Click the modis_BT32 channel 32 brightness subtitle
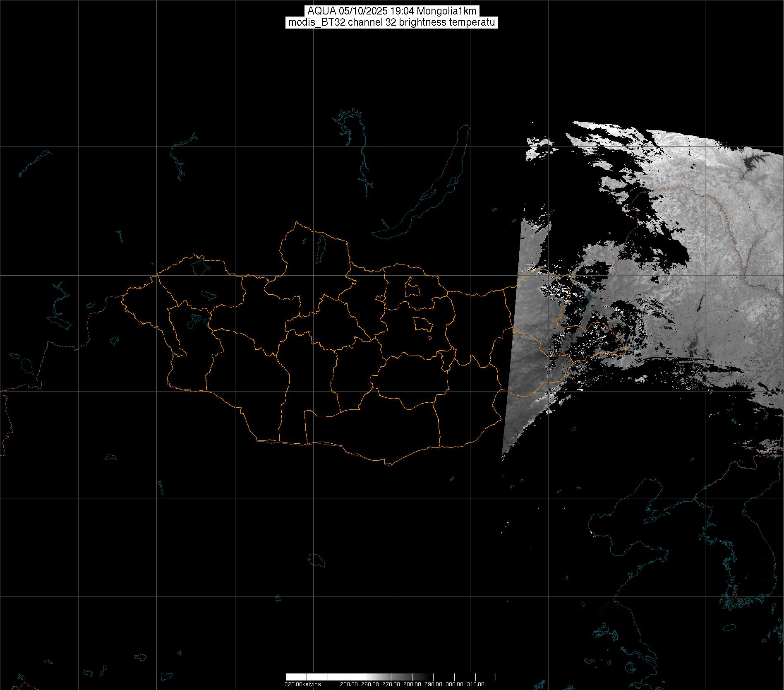784x690 pixels. (x=391, y=22)
